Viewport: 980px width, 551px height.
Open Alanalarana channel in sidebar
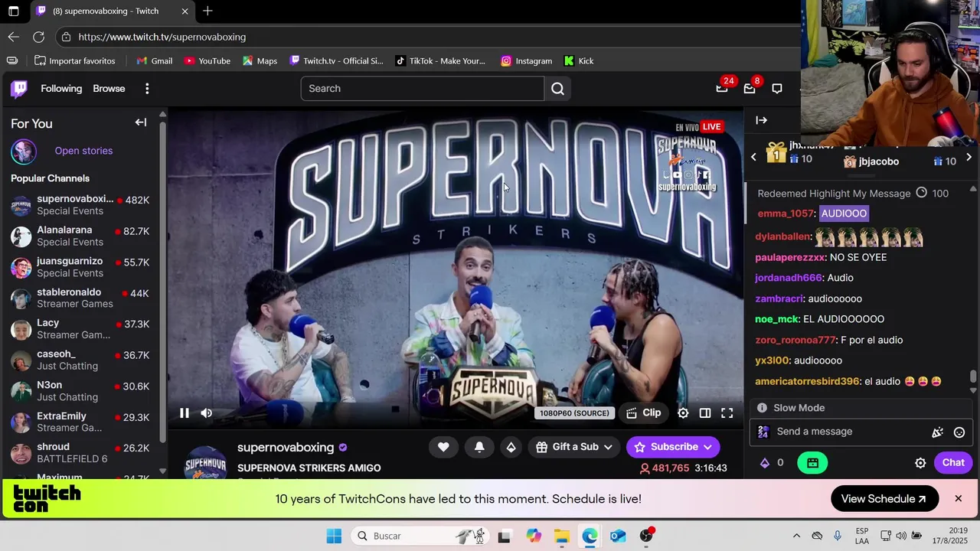click(80, 236)
